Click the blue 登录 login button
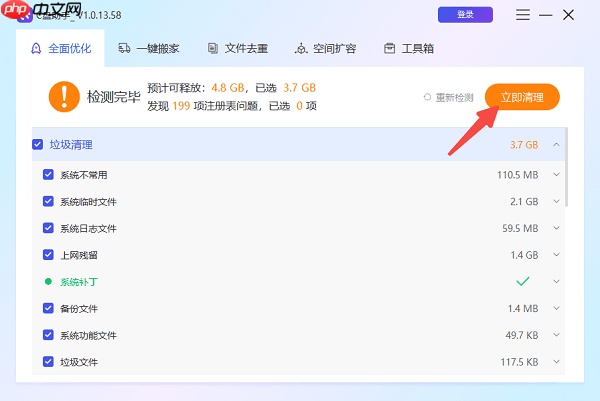This screenshot has width=600, height=401. click(465, 15)
